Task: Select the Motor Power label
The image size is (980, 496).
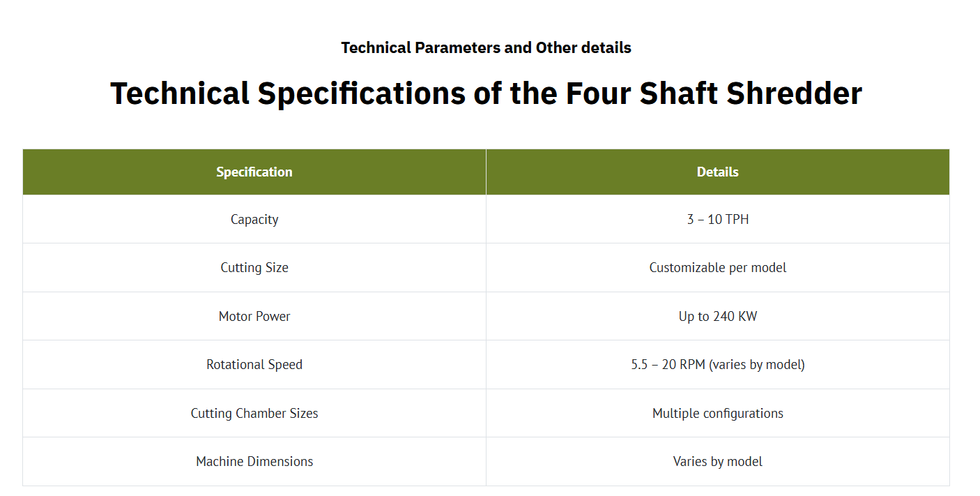Action: coord(254,316)
